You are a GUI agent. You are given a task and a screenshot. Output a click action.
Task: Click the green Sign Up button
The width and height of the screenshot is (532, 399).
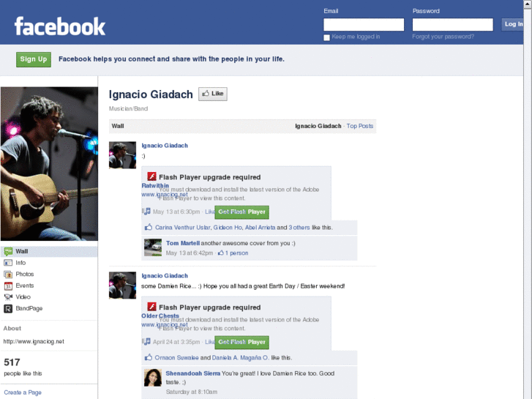tap(34, 59)
